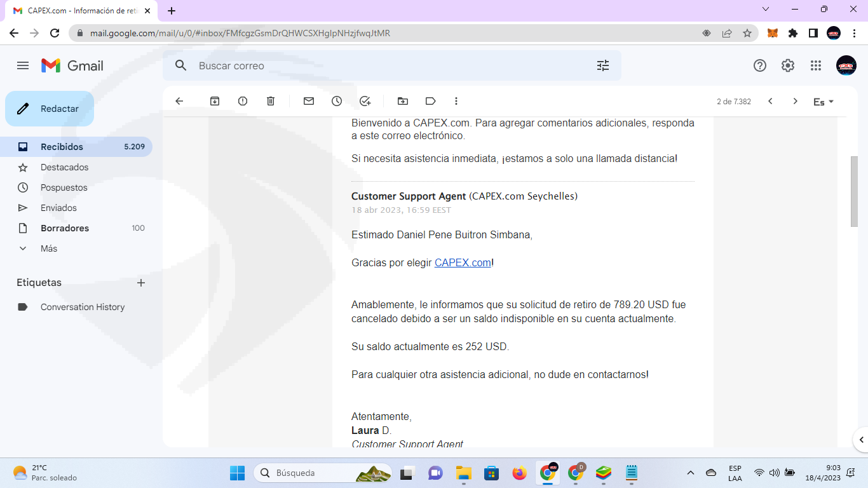Archive this email
868x488 pixels.
click(215, 101)
